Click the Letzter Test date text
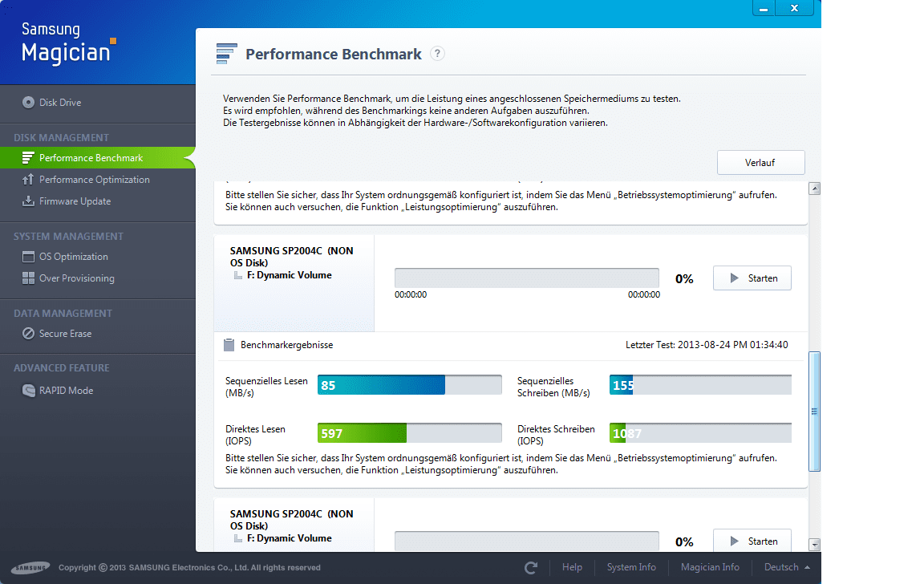The height and width of the screenshot is (584, 924). (707, 345)
